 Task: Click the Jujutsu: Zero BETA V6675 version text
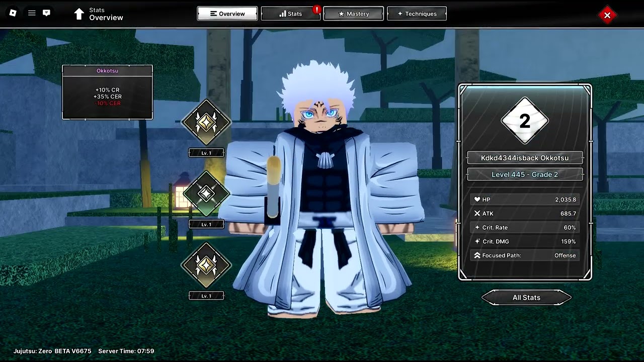pyautogui.click(x=52, y=351)
